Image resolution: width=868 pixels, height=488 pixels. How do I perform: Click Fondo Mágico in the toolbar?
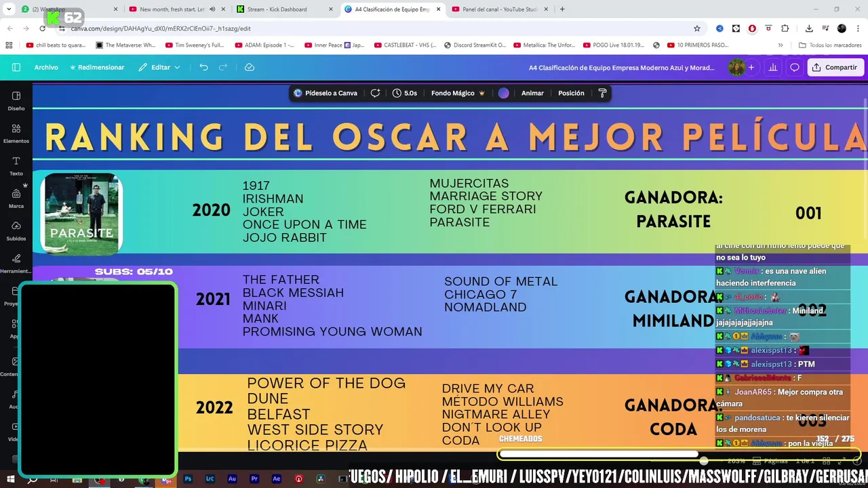tap(458, 93)
